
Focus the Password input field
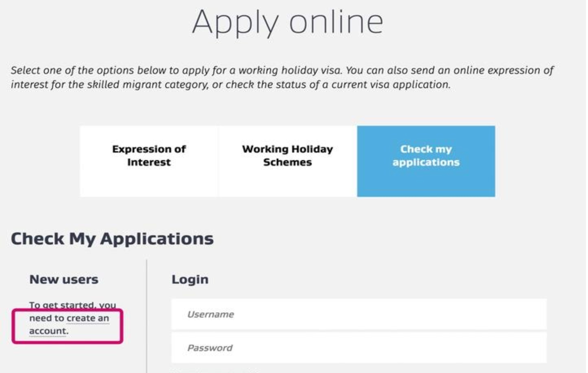[x=359, y=348]
